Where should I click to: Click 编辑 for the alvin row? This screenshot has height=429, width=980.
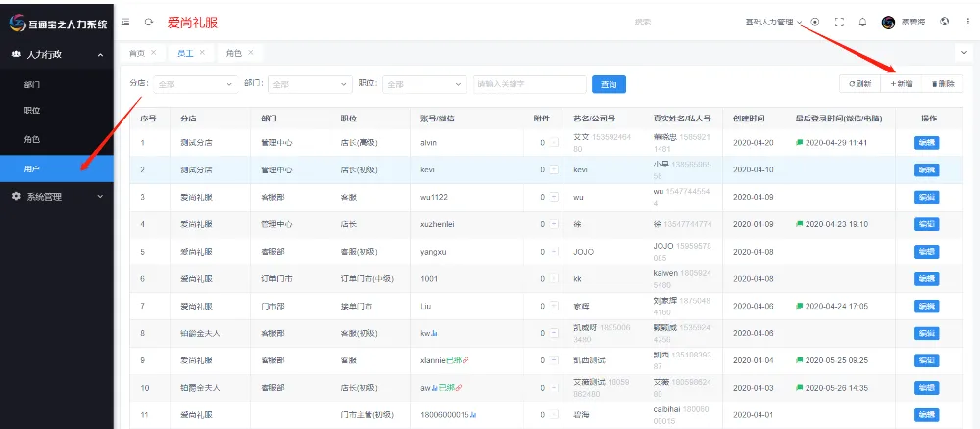tap(926, 143)
